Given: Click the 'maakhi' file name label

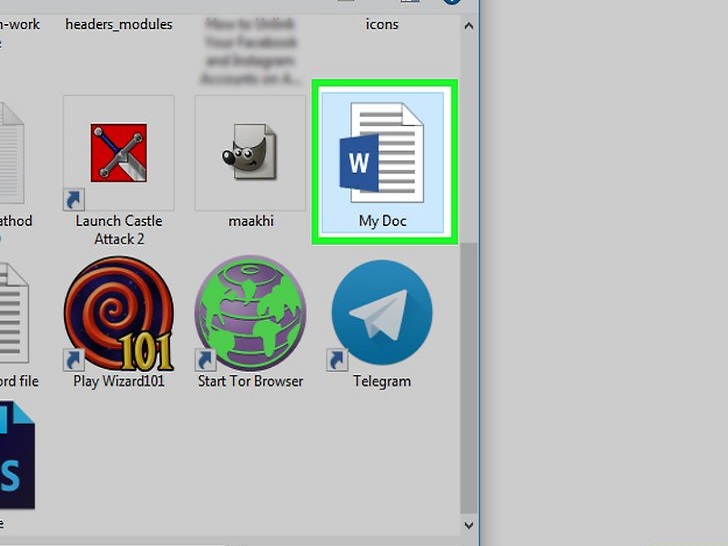Looking at the screenshot, I should point(251,221).
